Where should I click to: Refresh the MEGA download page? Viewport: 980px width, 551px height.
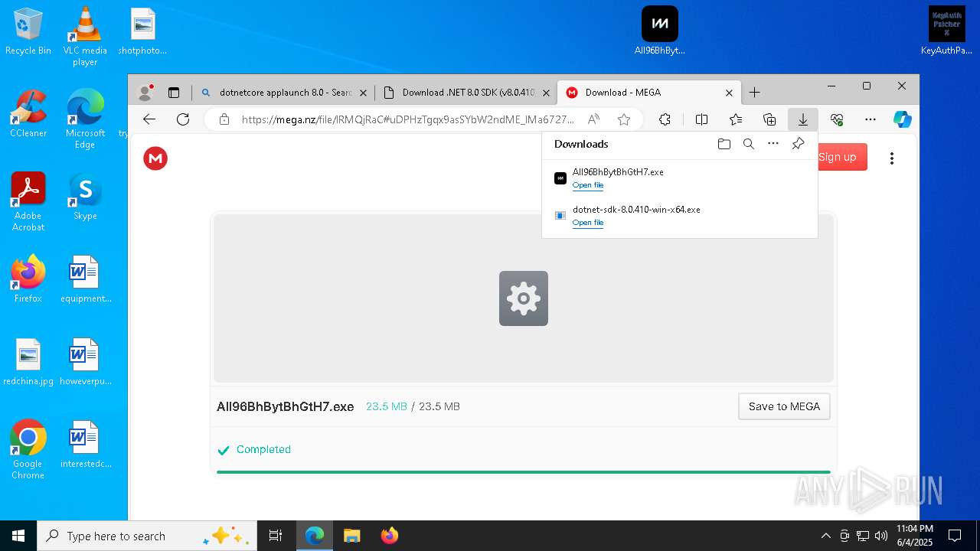click(183, 119)
